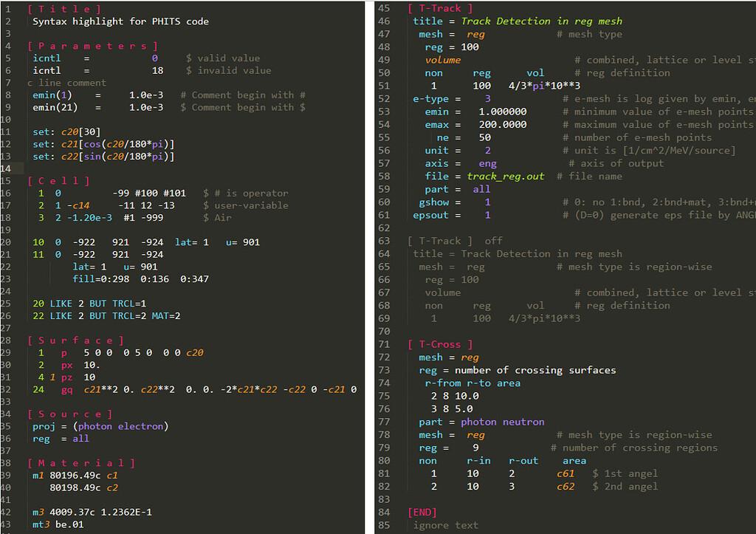
Task: Click the greyed '[ T-Track ] off' header
Action: point(455,242)
